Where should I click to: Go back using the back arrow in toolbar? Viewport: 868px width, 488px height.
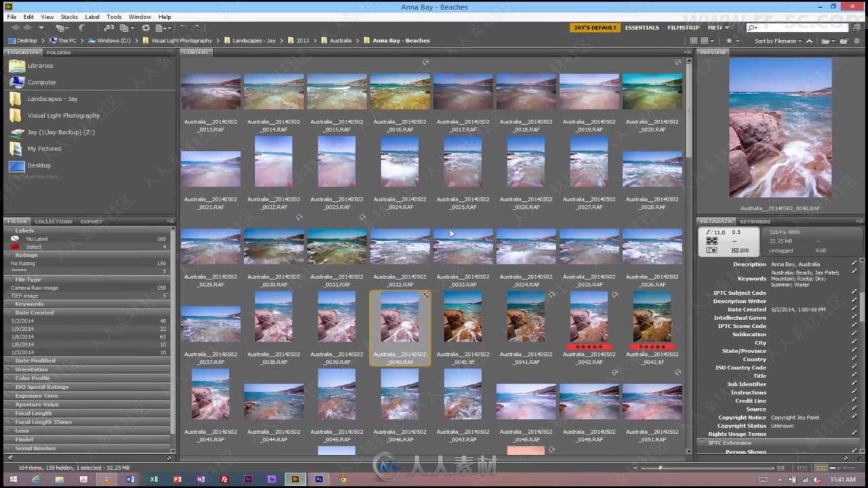(16, 28)
